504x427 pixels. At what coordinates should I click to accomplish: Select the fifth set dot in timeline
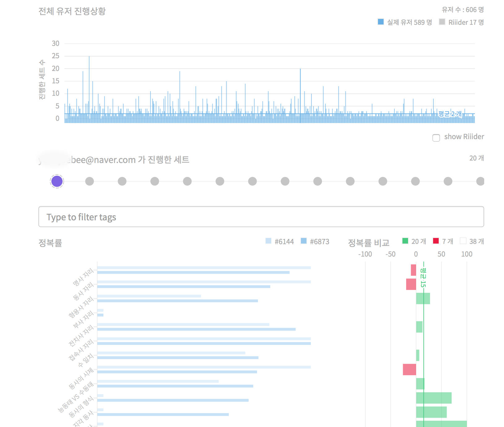coord(187,181)
